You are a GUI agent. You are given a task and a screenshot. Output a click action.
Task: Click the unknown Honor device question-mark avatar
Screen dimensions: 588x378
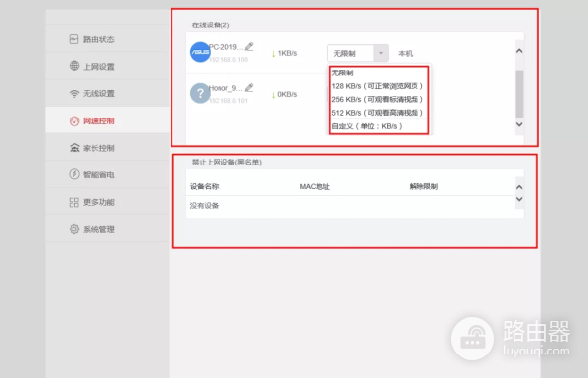pos(200,93)
